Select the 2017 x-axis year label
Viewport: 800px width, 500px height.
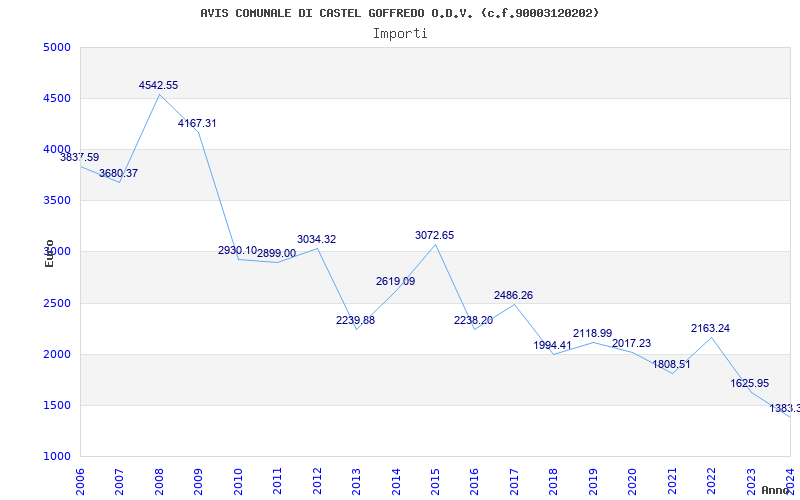[x=514, y=481]
